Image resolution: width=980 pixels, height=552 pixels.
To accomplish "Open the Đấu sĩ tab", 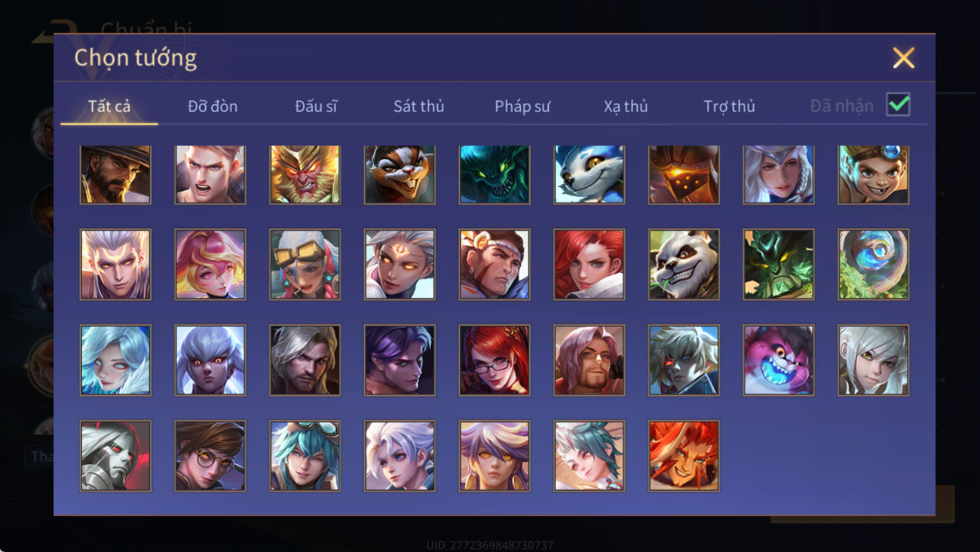I will coord(315,106).
